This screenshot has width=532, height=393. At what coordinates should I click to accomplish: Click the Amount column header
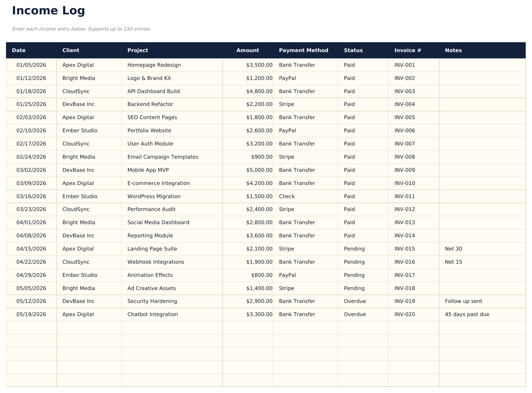click(x=247, y=50)
